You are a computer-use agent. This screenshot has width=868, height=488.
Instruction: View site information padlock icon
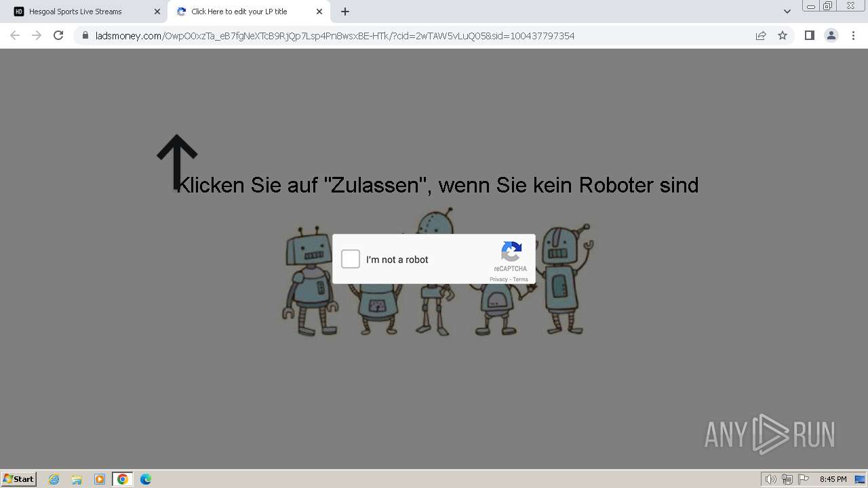pyautogui.click(x=85, y=36)
